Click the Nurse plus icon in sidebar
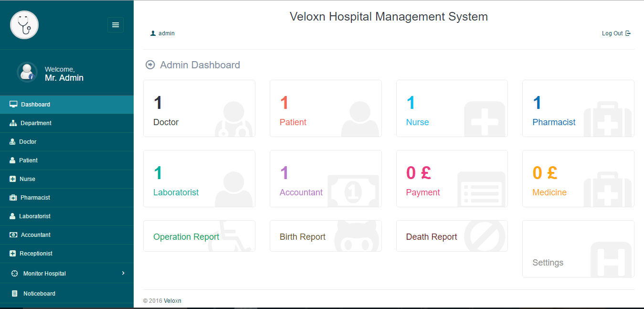644x309 pixels. [13, 179]
